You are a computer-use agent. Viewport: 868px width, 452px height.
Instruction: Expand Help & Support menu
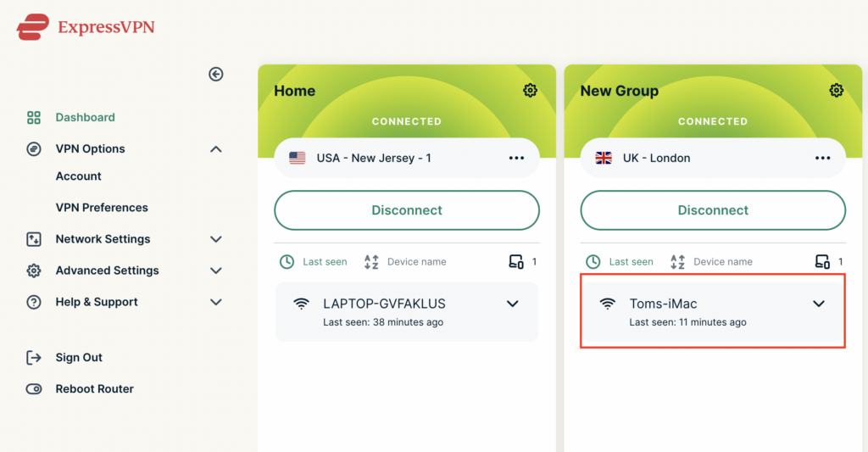pos(216,303)
